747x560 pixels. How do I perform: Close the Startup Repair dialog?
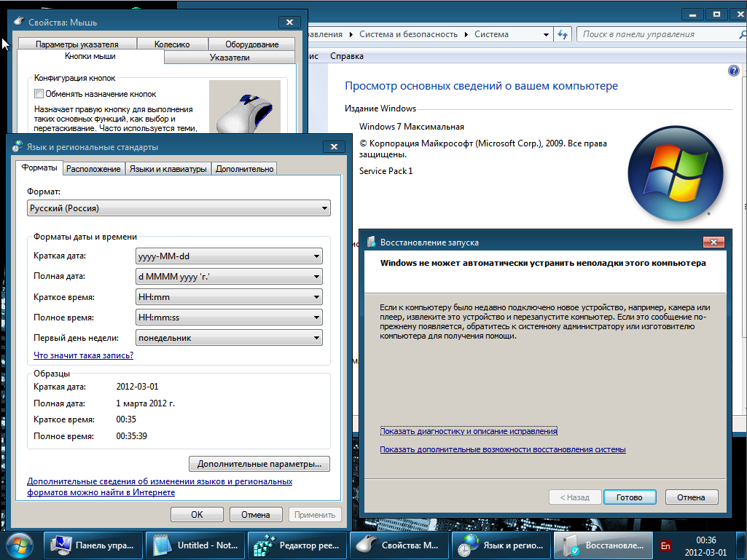coord(713,242)
